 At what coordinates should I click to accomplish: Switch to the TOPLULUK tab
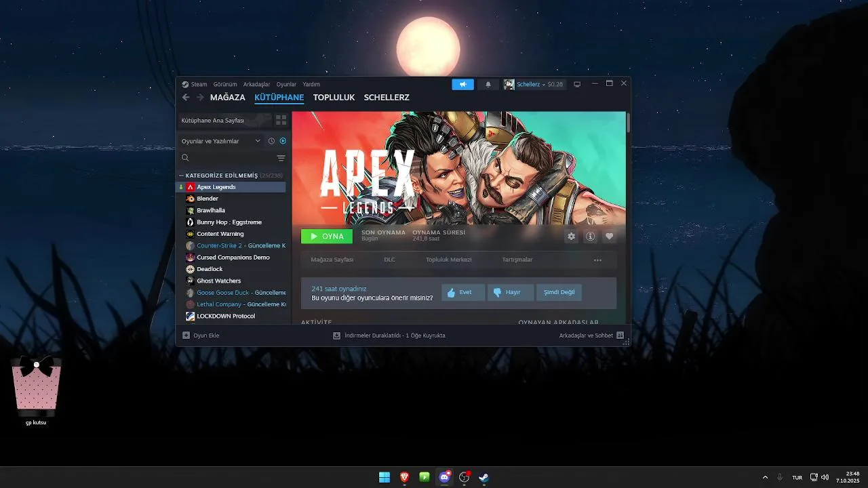(x=334, y=98)
